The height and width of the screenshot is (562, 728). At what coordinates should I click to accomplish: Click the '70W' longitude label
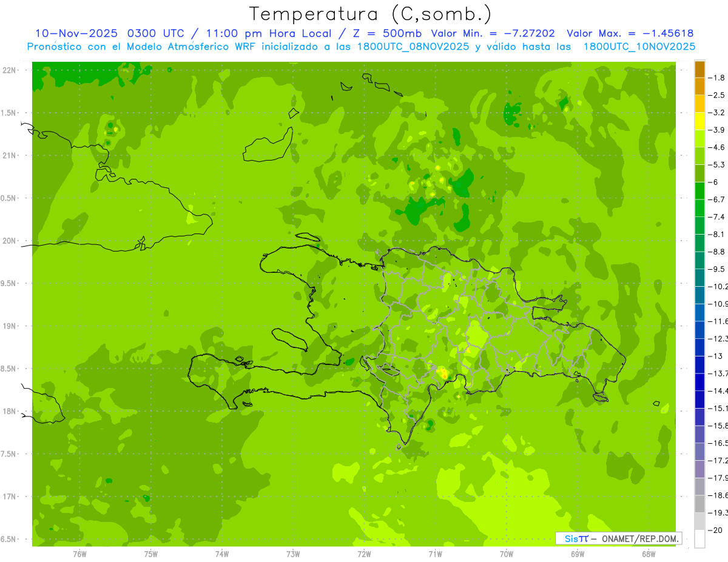[x=507, y=554]
